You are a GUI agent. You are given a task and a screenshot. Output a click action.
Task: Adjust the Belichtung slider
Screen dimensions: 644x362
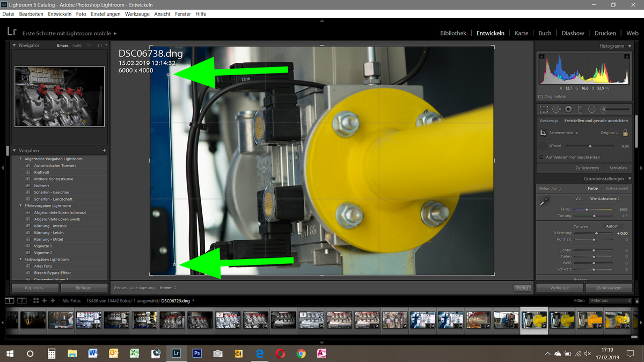(x=596, y=234)
